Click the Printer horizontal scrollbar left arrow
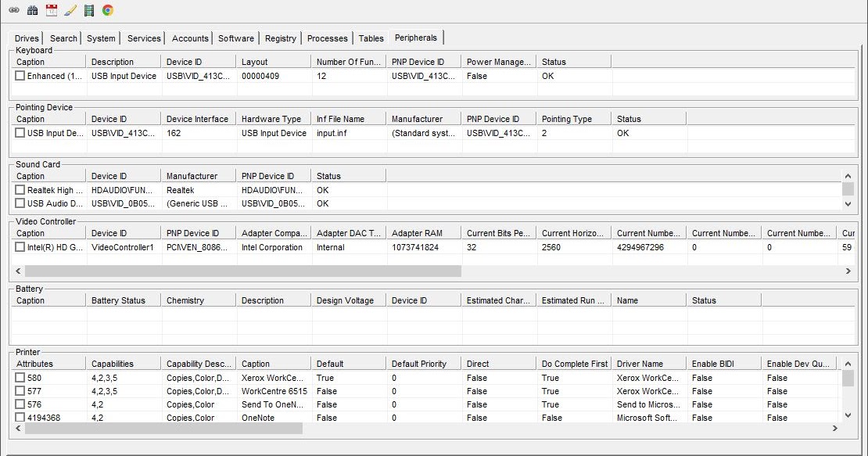The height and width of the screenshot is (456, 868). point(18,429)
